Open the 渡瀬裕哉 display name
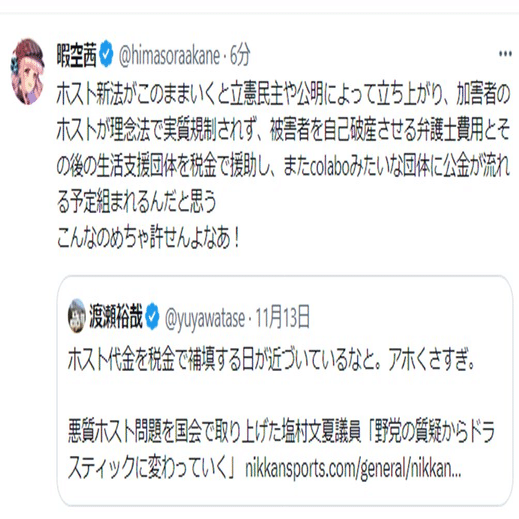The height and width of the screenshot is (519, 519). click(x=116, y=317)
